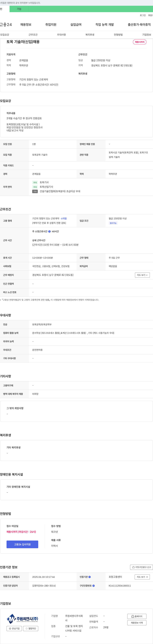
Task: Select contact 김영미(054-280-3014)
Action: click(x=44, y=586)
